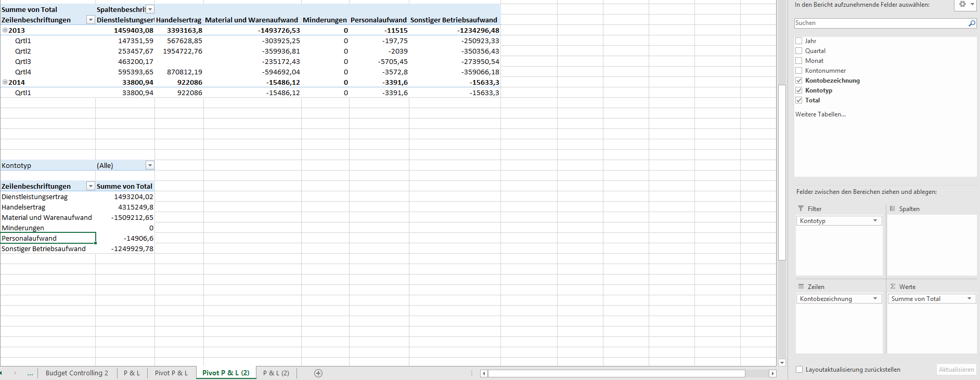Open Summe von Total dropdown in Werte
This screenshot has height=380, width=980.
[x=969, y=299]
